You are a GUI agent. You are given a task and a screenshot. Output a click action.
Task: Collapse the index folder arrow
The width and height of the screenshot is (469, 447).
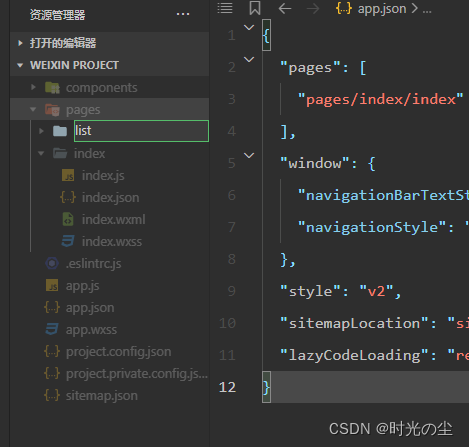pos(41,153)
